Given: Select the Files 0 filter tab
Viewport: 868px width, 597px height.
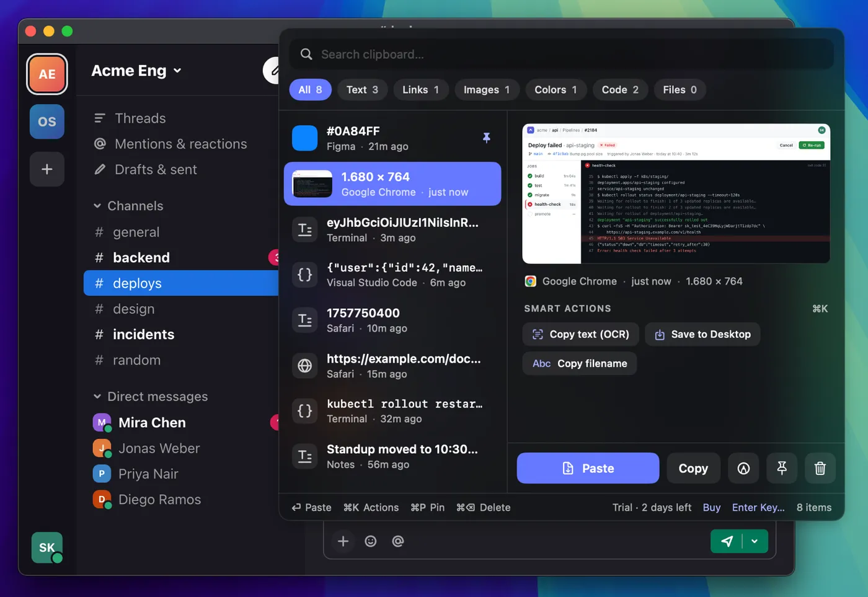Looking at the screenshot, I should point(680,90).
